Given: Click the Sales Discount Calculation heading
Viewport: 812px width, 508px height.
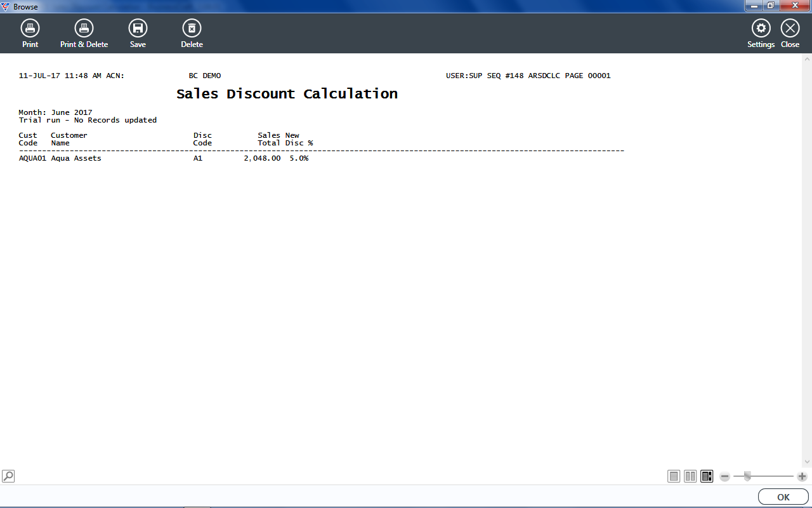Looking at the screenshot, I should click(x=287, y=94).
